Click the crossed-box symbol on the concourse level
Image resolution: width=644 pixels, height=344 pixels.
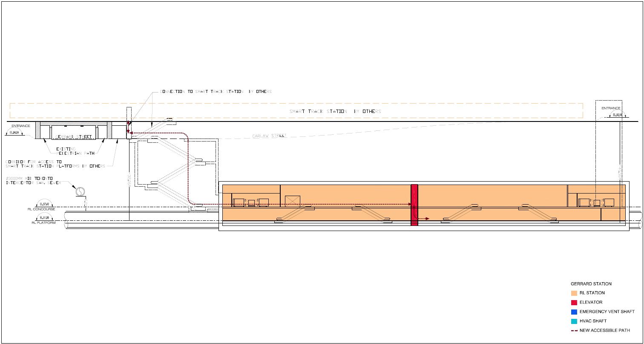pos(293,201)
